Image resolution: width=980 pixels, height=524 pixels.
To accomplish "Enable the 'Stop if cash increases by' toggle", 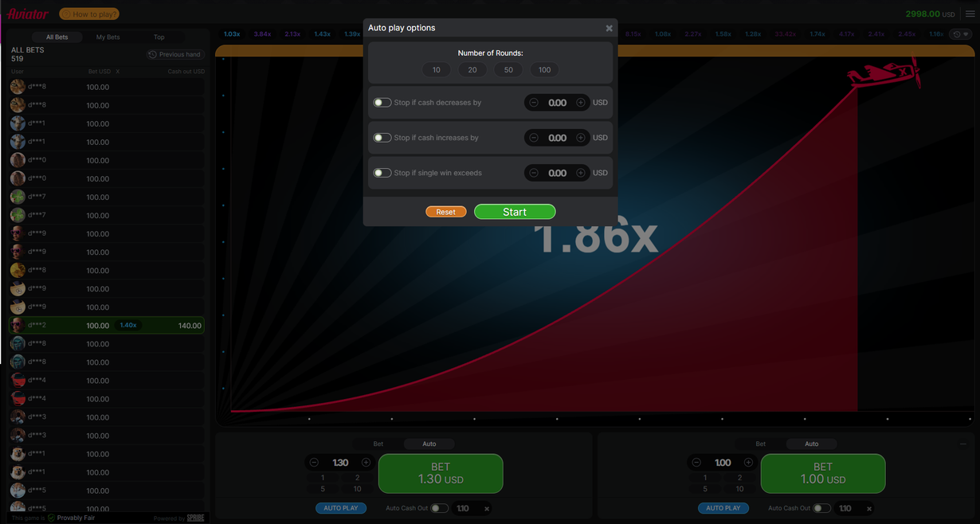I will (382, 137).
